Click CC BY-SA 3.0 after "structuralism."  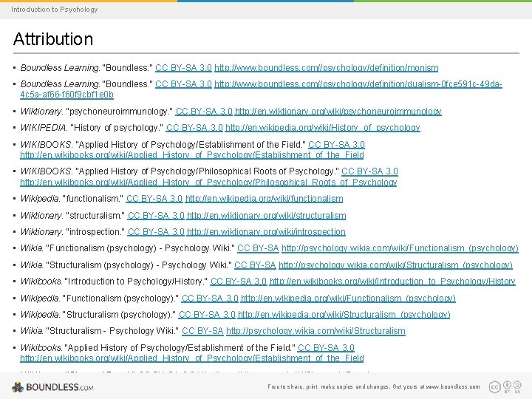click(156, 216)
